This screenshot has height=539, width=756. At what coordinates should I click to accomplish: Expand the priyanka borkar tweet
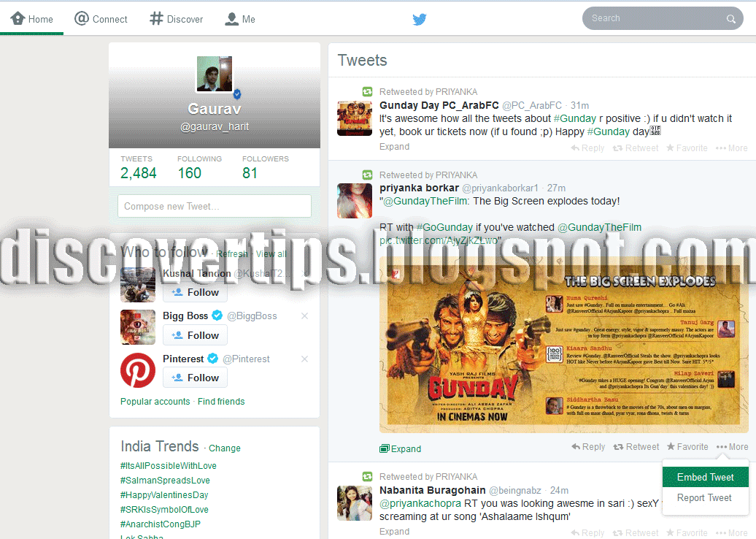[400, 448]
